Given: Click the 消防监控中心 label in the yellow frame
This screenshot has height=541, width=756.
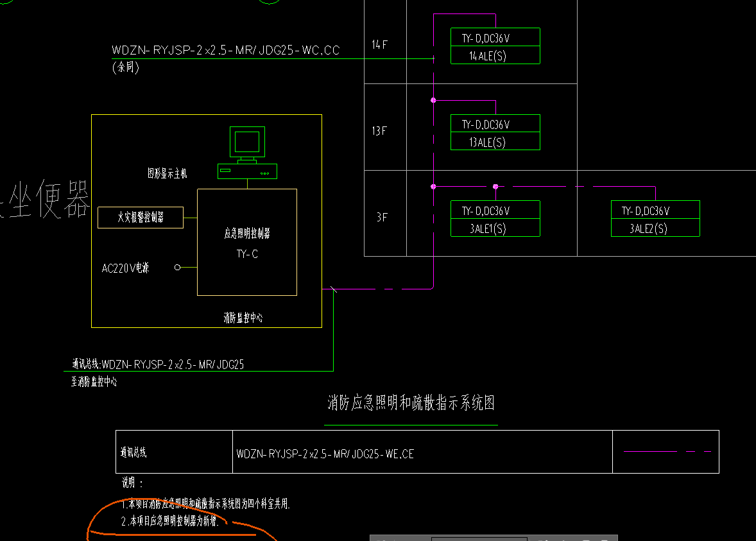Looking at the screenshot, I should coord(243,318).
